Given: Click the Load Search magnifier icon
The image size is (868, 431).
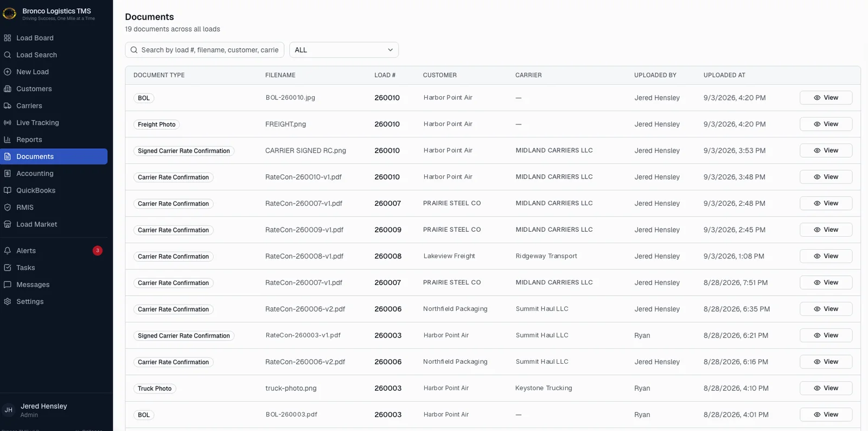Looking at the screenshot, I should point(8,55).
